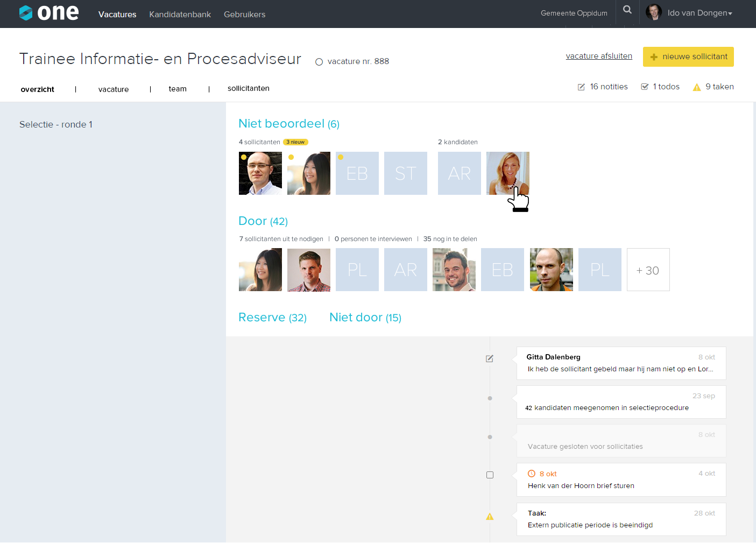This screenshot has width=756, height=543.
Task: Open the Kandidatenbank menu item
Action: [180, 15]
